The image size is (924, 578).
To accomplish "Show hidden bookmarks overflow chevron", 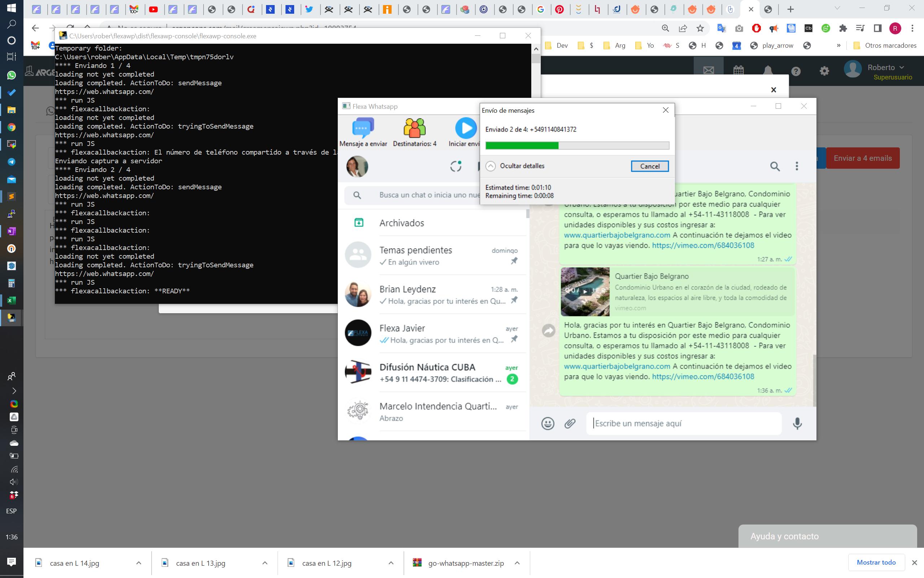I will point(838,46).
